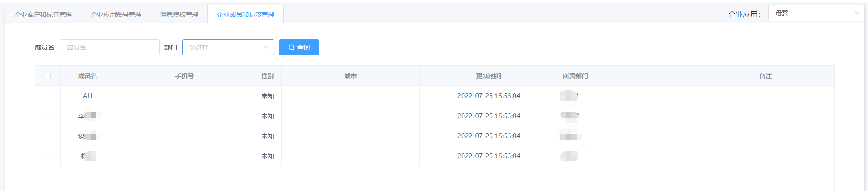Check the checkbox in the 李 member row
Image resolution: width=868 pixels, height=191 pixels.
point(47,116)
